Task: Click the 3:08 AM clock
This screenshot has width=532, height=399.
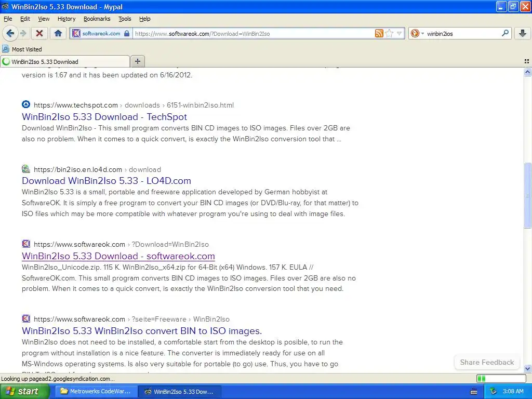Action: click(513, 391)
